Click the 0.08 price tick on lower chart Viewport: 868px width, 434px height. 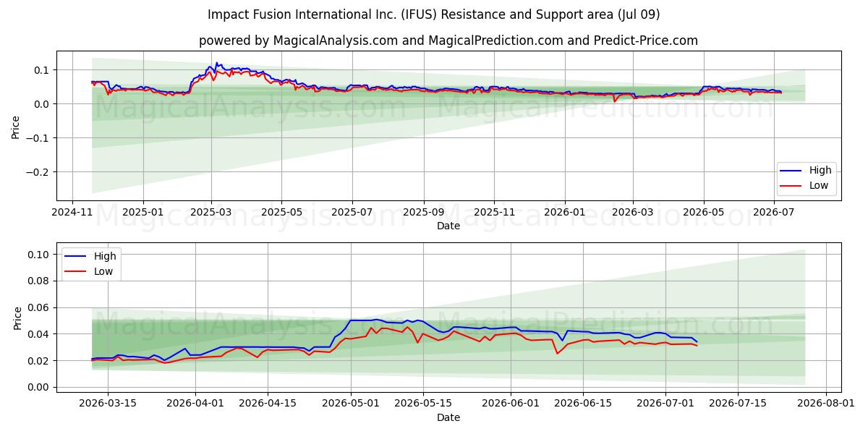[x=38, y=281]
